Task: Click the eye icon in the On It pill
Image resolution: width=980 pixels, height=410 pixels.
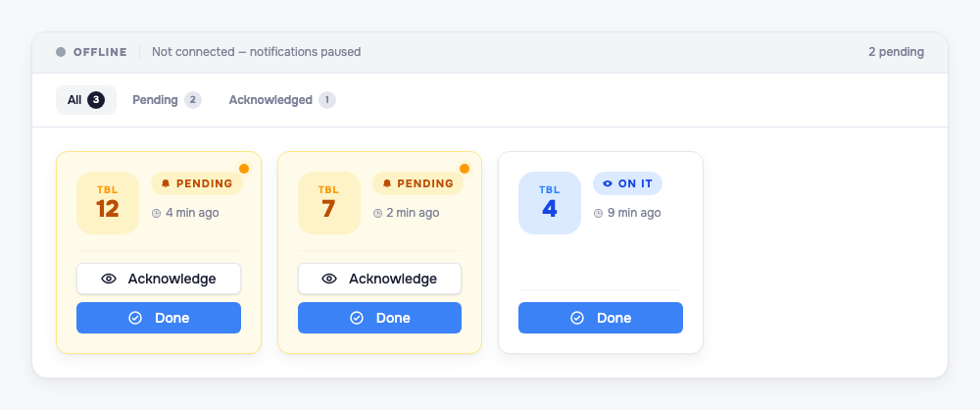Action: point(608,183)
